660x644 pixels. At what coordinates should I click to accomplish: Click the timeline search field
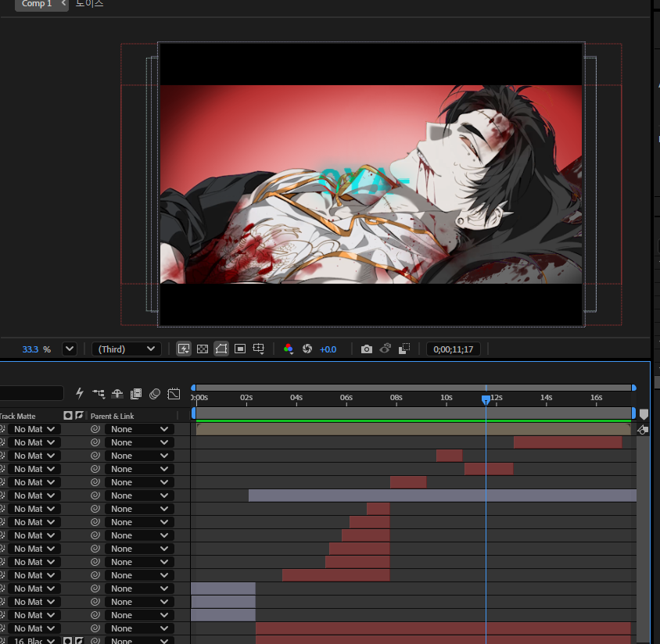(31, 393)
